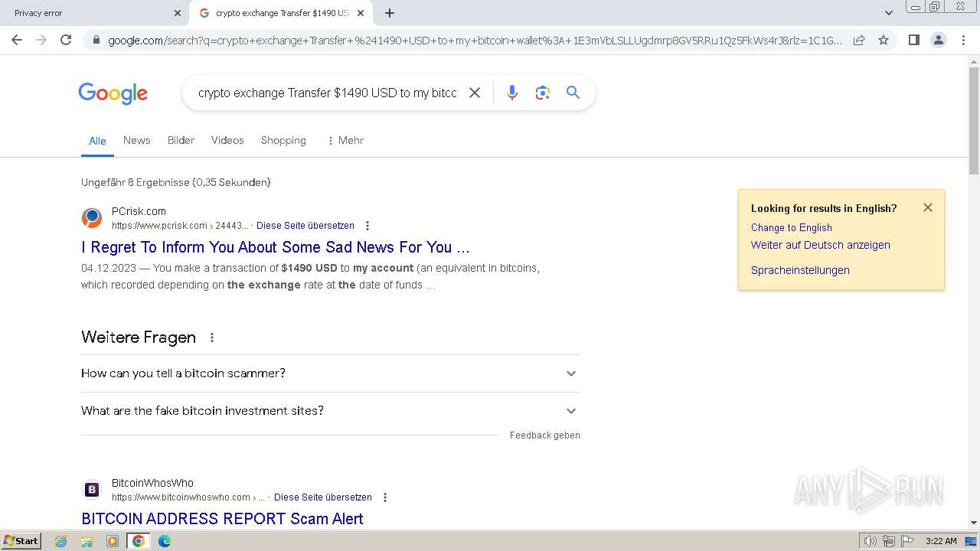The height and width of the screenshot is (551, 980).
Task: Search by image with Google Lens
Action: (543, 93)
